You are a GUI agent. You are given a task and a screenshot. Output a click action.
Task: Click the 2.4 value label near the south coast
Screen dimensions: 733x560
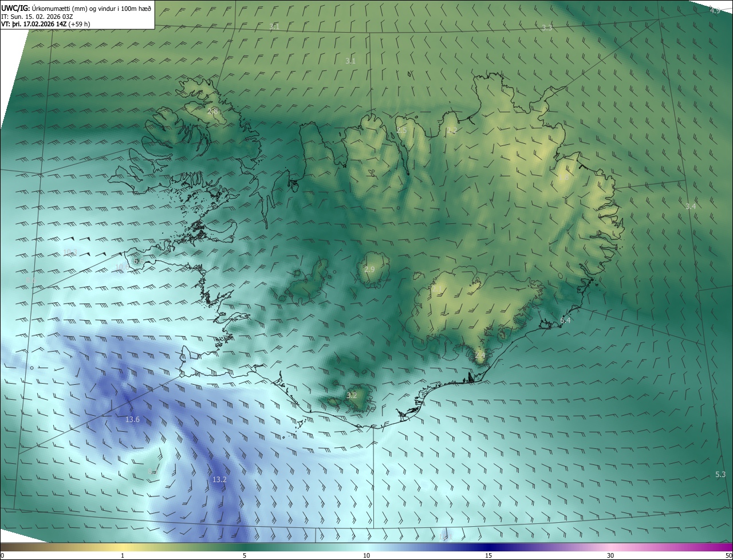480,356
